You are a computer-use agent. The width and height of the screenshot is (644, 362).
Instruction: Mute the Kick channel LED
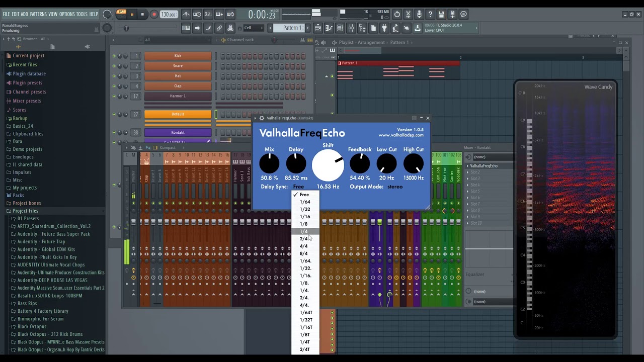pos(114,56)
